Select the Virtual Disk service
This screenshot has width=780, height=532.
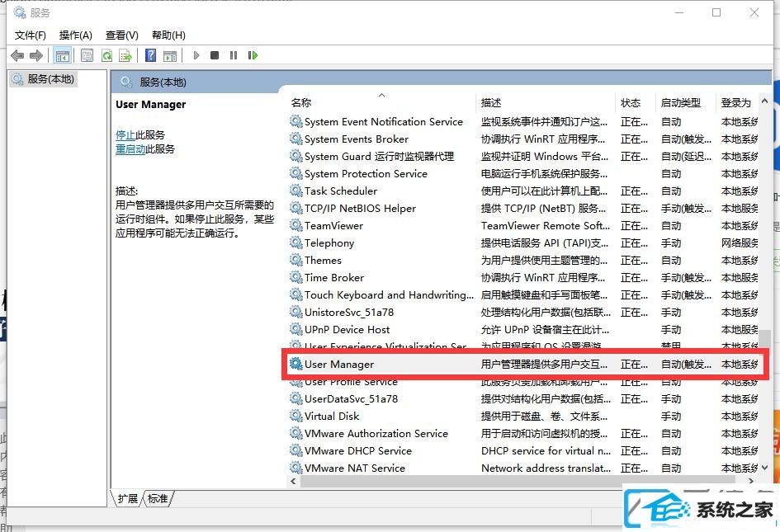coord(523,417)
